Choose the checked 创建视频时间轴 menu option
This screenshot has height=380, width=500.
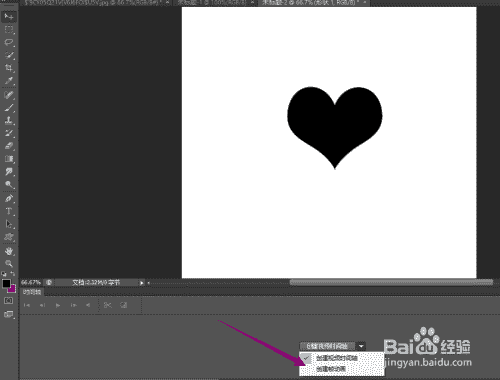341,358
